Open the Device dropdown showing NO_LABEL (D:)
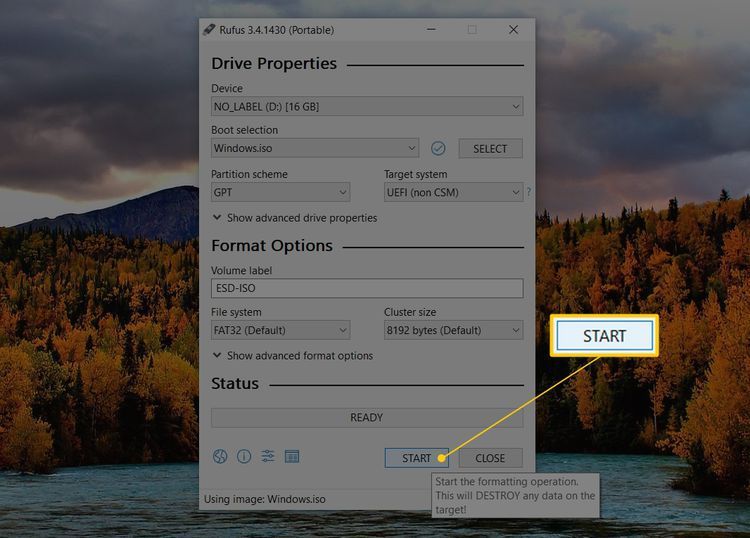750x538 pixels. (366, 106)
